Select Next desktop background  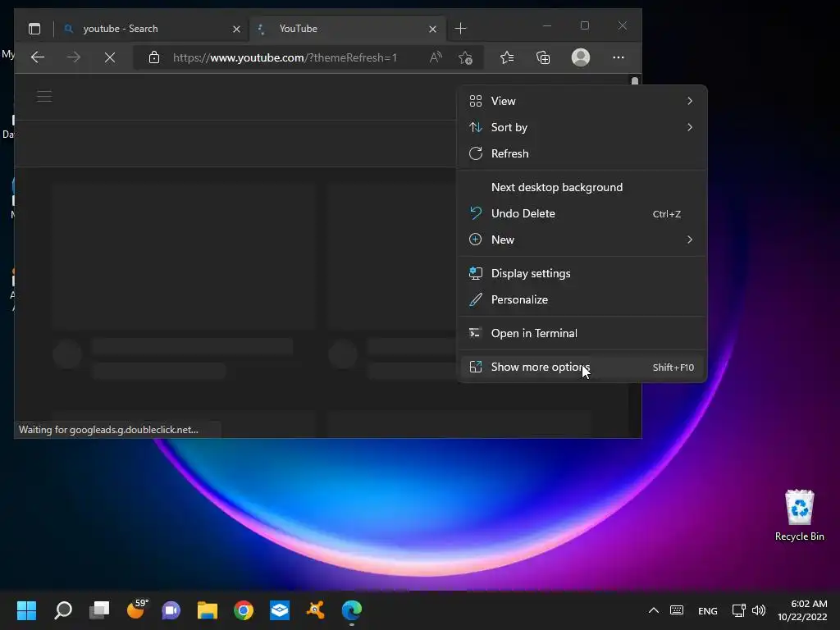582,187
